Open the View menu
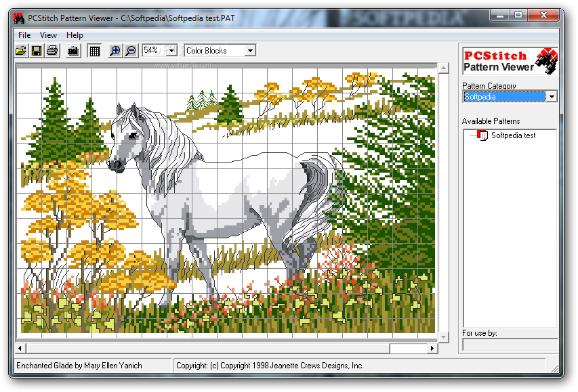Screen dimensions: 578x392 click(x=48, y=35)
